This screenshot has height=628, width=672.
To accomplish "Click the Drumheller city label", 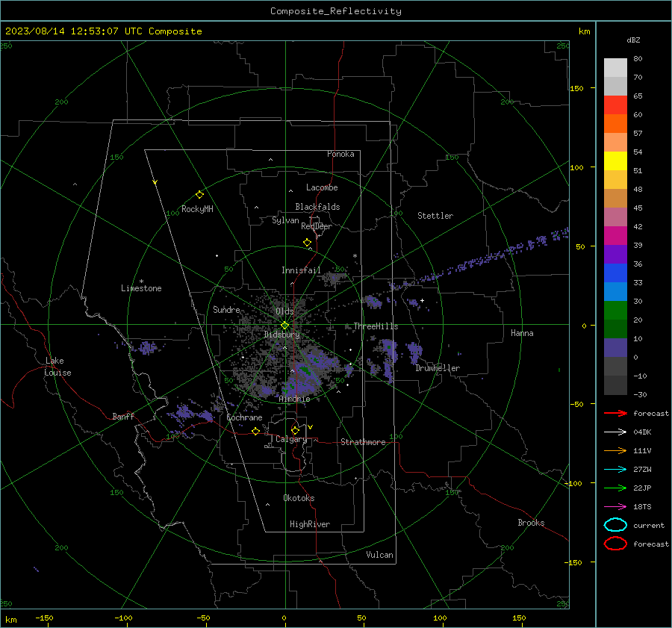I will pos(438,368).
